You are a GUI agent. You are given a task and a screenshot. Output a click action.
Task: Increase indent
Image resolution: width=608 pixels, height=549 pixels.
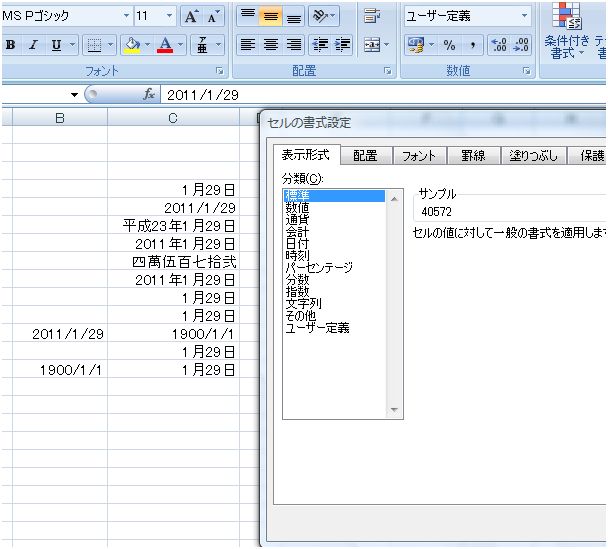342,45
